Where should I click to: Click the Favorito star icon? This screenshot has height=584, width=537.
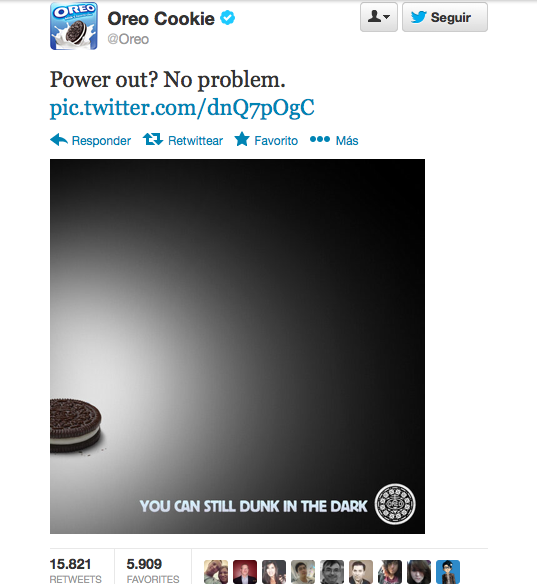click(242, 139)
